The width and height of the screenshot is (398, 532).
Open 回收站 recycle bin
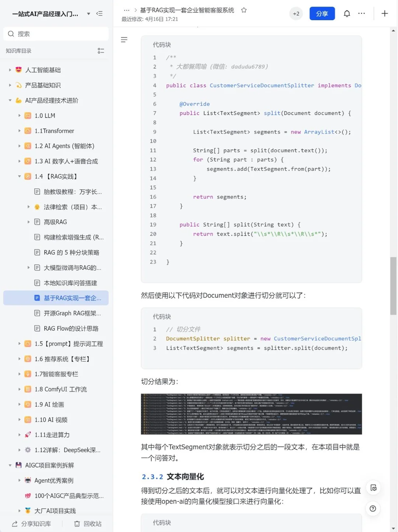coord(88,524)
